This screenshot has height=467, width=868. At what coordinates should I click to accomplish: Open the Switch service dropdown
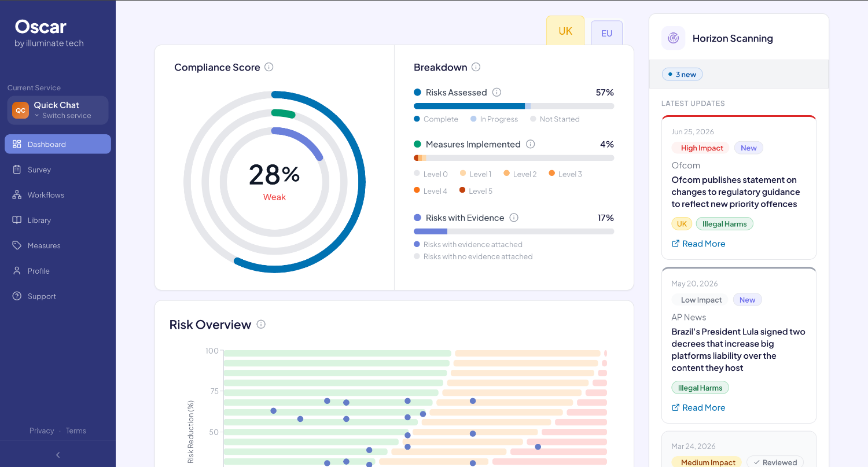point(62,116)
